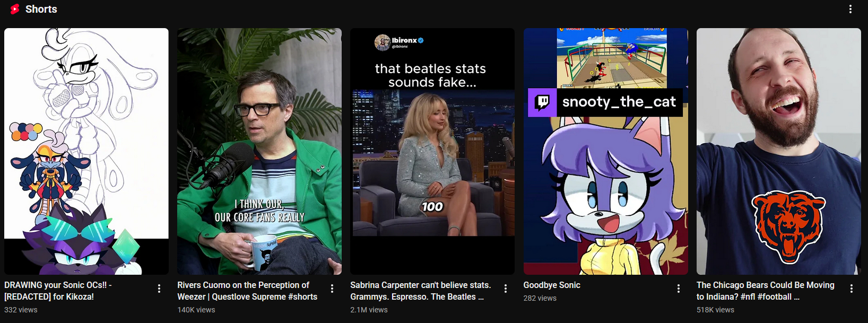Open the snooty_the_cat thumbnail
The width and height of the screenshot is (868, 323).
tap(606, 151)
